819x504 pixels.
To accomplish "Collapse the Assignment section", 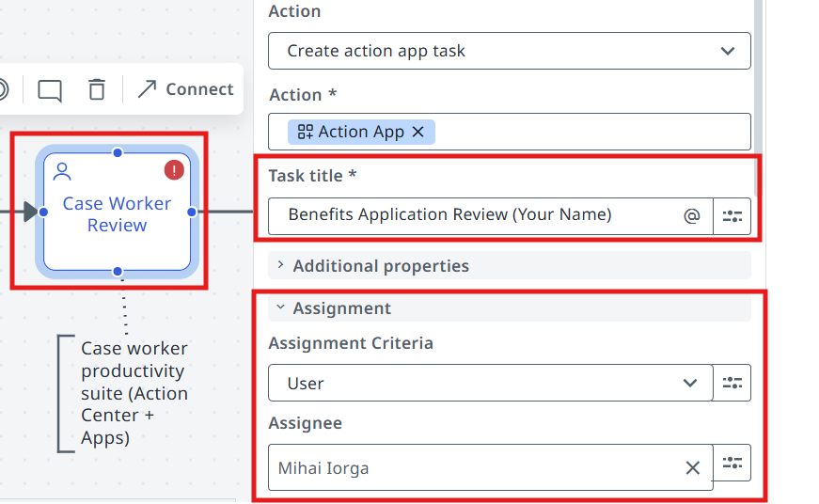I will tap(510, 308).
